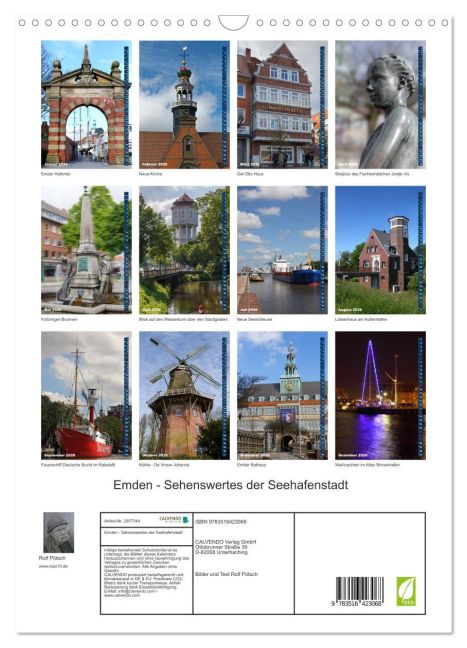This screenshot has width=467, height=648.
Task: Open the red Feuerschiff Deutsche Bucht photo
Action: [x=86, y=395]
